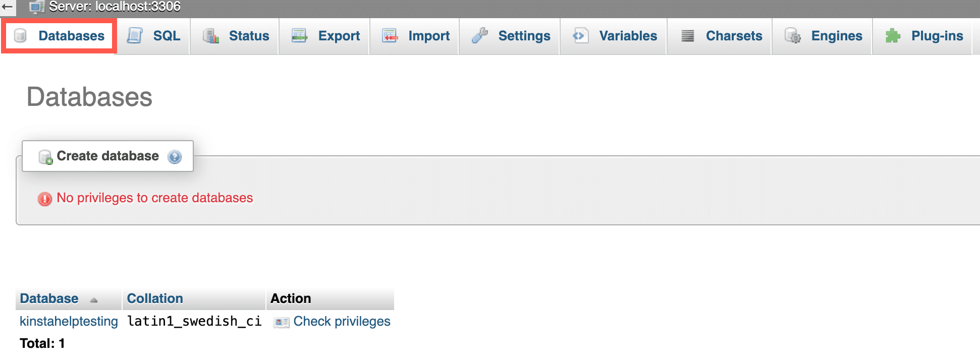Click the Settings wrench icon
980x364 pixels.
(x=479, y=35)
